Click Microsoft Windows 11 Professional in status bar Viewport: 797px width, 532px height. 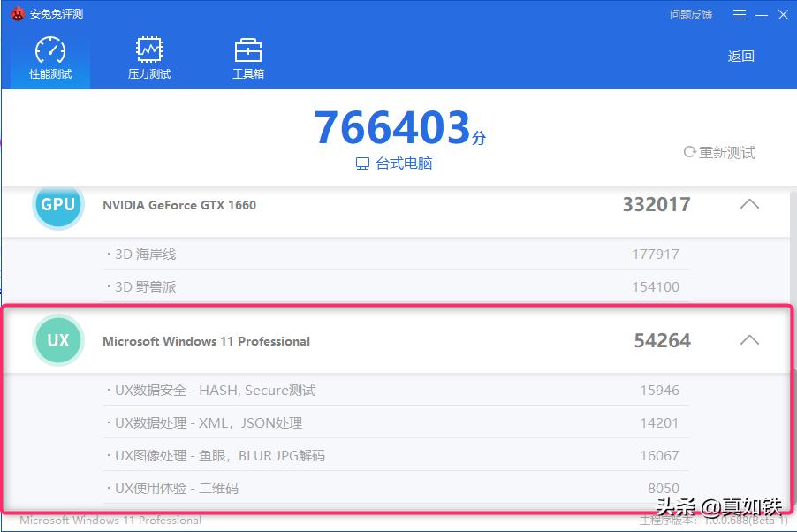pos(110,521)
